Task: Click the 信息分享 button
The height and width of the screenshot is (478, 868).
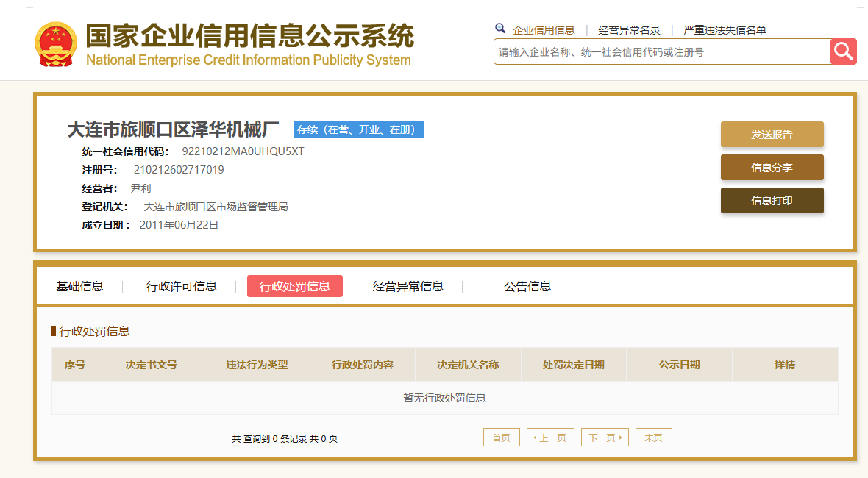Action: tap(772, 168)
